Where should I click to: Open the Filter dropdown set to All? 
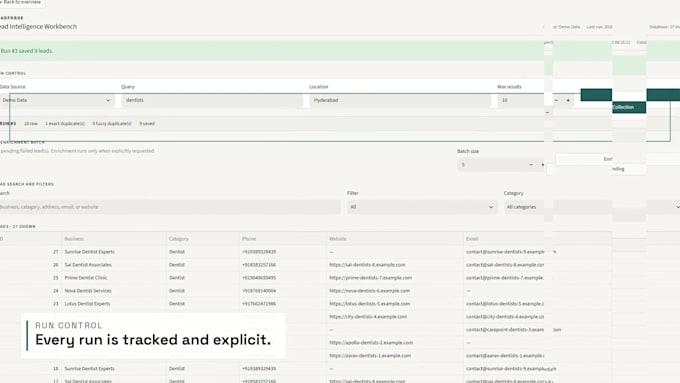click(422, 207)
